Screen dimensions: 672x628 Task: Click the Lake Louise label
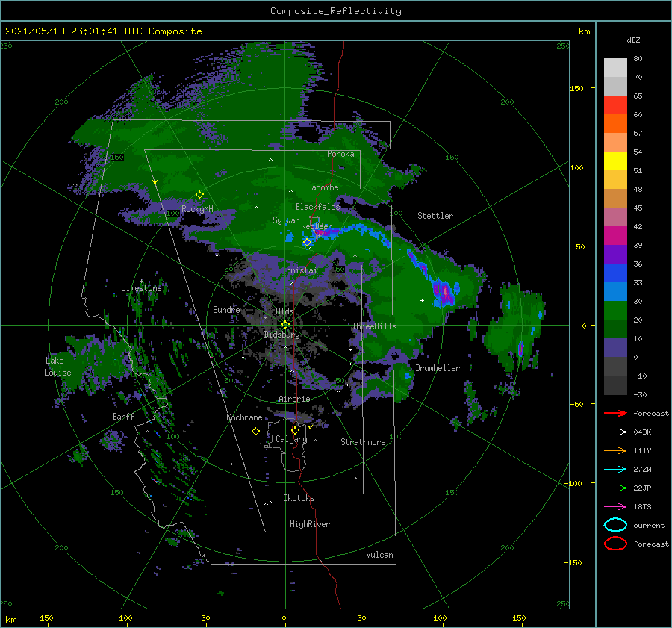coord(57,367)
